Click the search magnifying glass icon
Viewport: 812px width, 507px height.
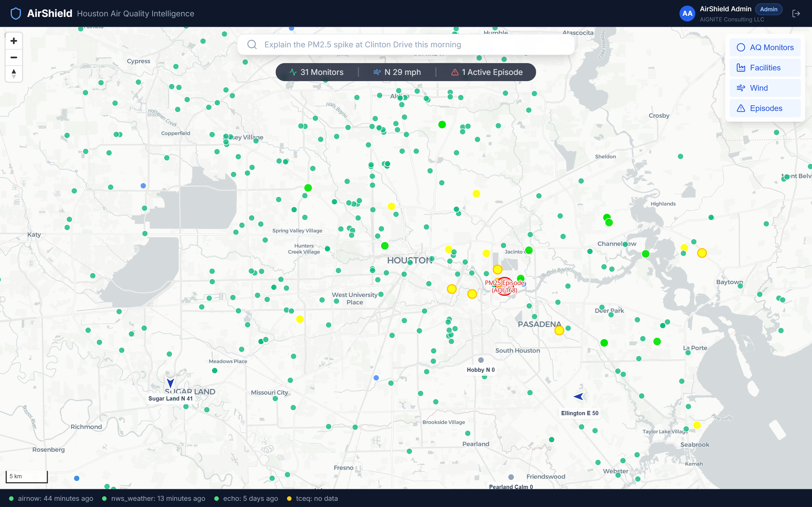point(252,44)
